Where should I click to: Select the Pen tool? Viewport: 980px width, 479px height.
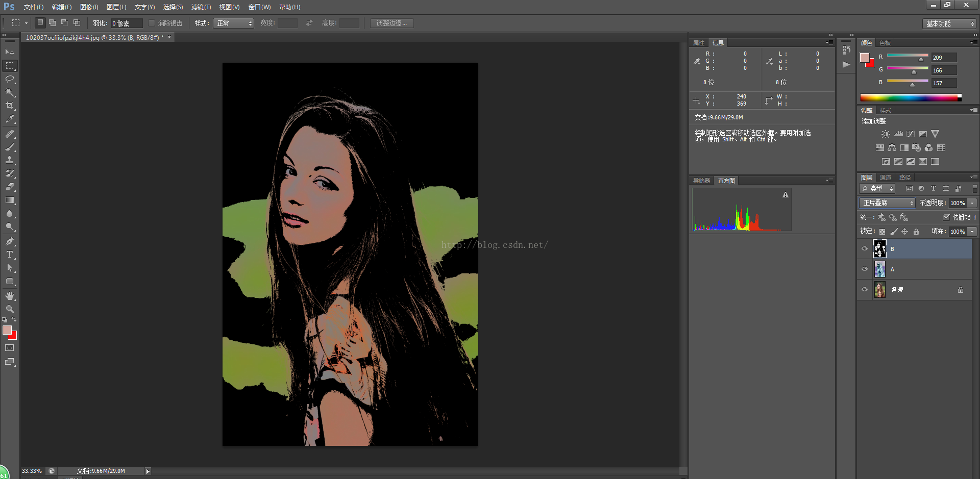10,241
